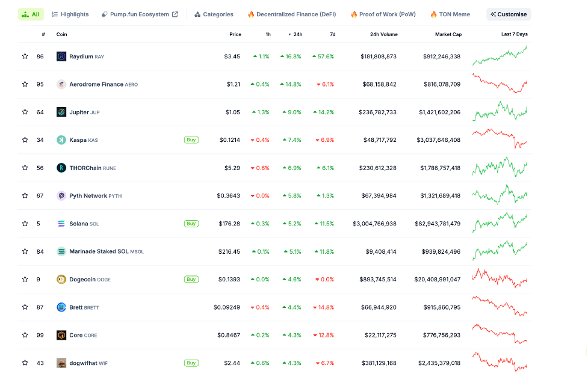
Task: Add Dogecoin to favorites via star
Action: (25, 279)
